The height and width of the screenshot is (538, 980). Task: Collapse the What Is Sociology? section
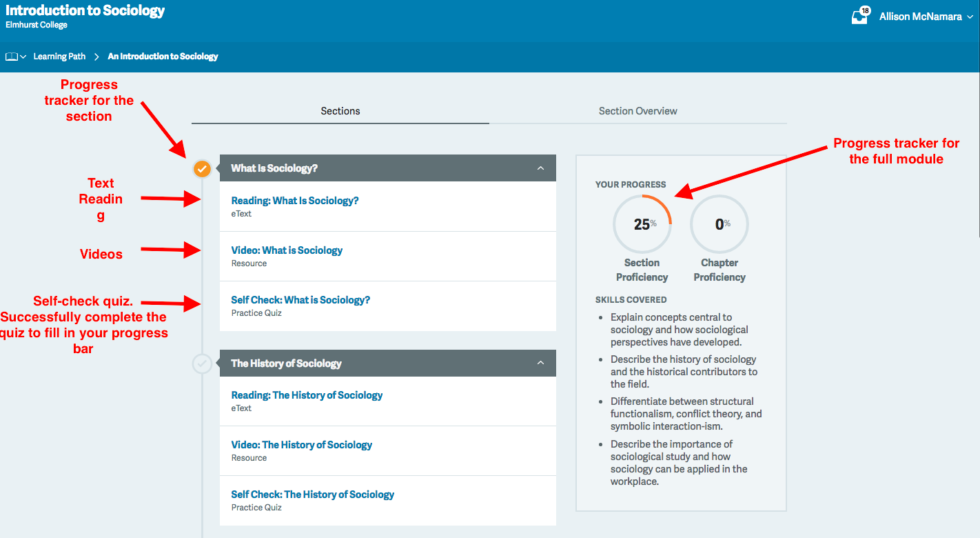(540, 168)
